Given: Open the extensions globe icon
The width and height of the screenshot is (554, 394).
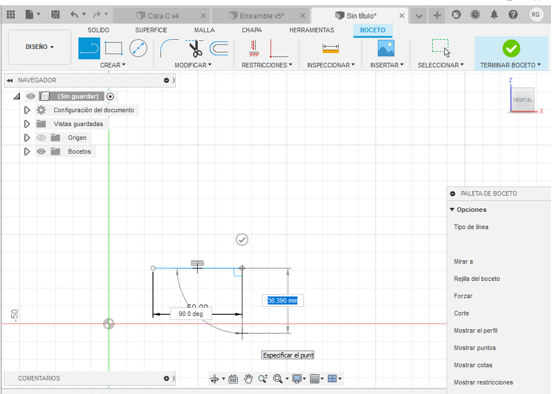Looking at the screenshot, I should [456, 14].
